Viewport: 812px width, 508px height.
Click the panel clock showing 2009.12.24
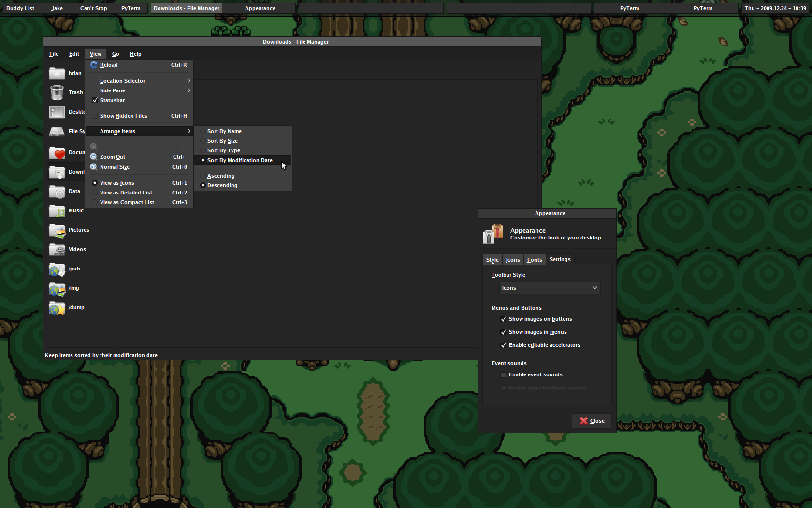point(775,8)
